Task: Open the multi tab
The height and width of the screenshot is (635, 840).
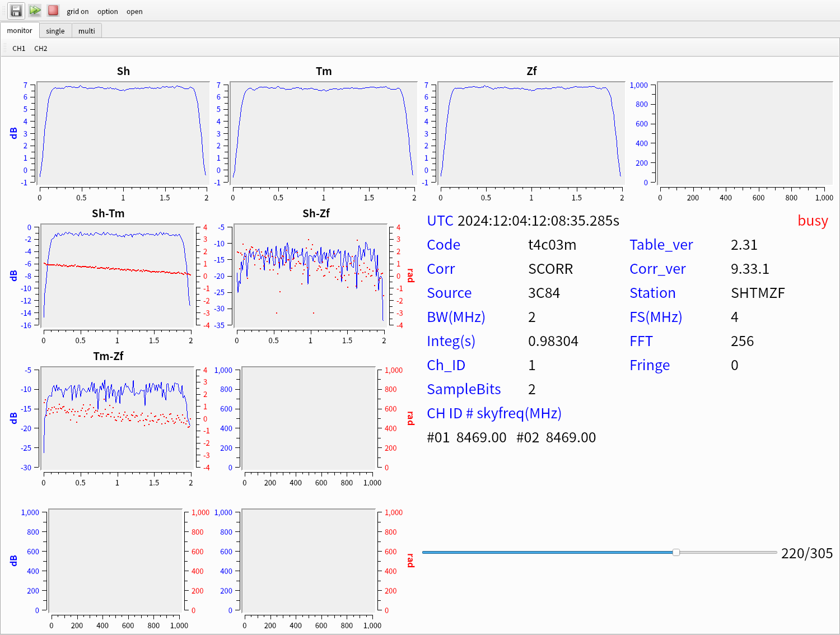Action: click(x=86, y=31)
